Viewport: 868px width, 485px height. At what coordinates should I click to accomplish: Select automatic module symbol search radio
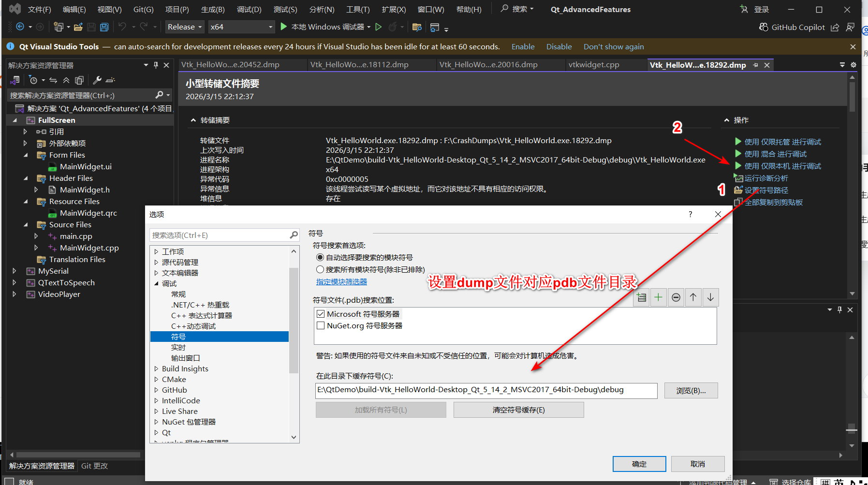pos(320,257)
